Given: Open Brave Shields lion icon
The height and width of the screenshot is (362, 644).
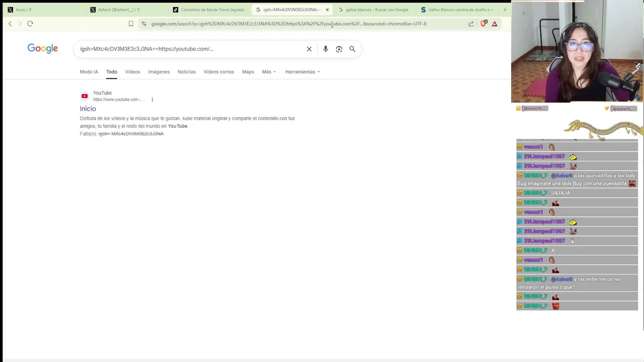Looking at the screenshot, I should (484, 24).
